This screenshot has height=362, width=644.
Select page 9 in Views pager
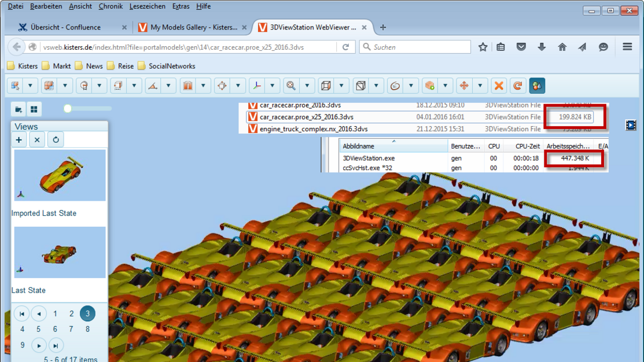tap(22, 345)
